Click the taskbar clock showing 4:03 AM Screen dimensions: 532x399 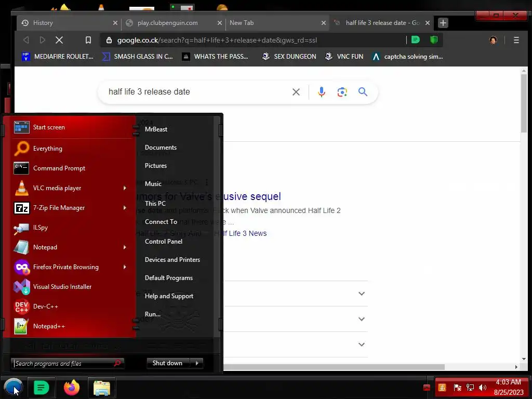pyautogui.click(x=509, y=387)
